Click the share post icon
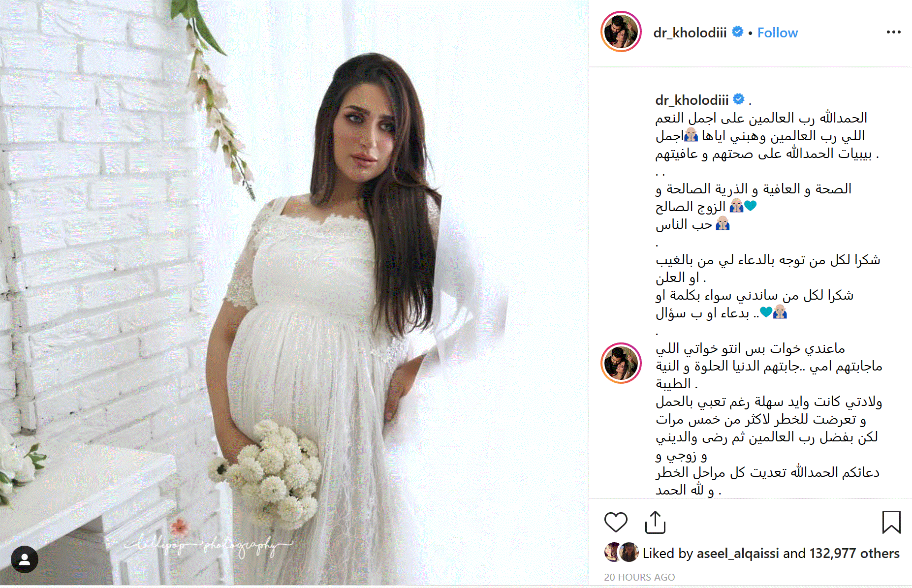This screenshot has height=588, width=912. click(655, 522)
